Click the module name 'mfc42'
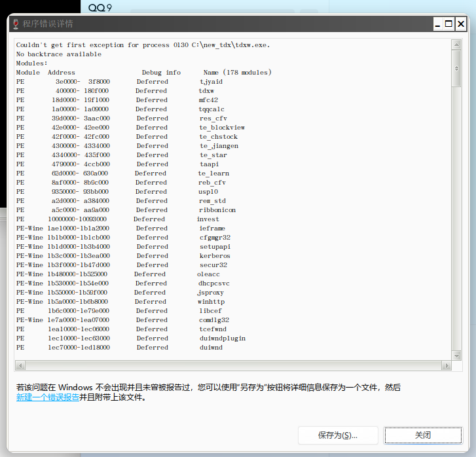 [208, 100]
